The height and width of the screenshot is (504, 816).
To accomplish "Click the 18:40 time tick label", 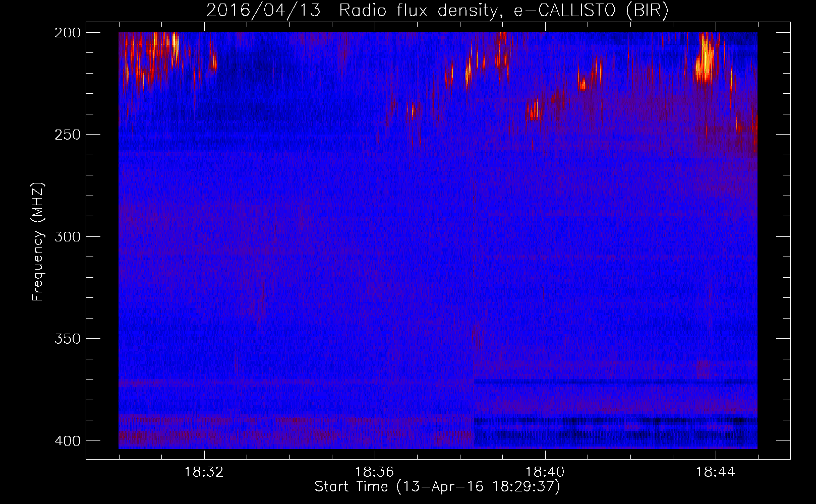I will tap(545, 472).
